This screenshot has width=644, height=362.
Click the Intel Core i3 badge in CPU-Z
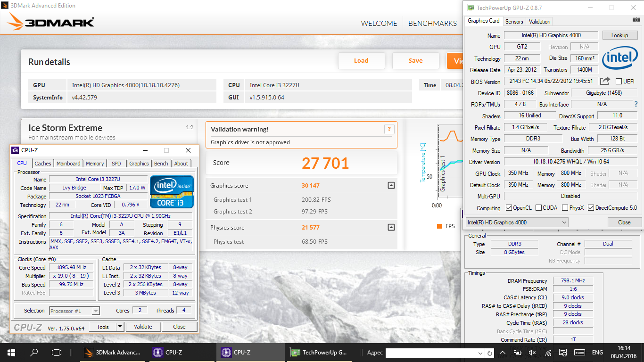pyautogui.click(x=172, y=192)
